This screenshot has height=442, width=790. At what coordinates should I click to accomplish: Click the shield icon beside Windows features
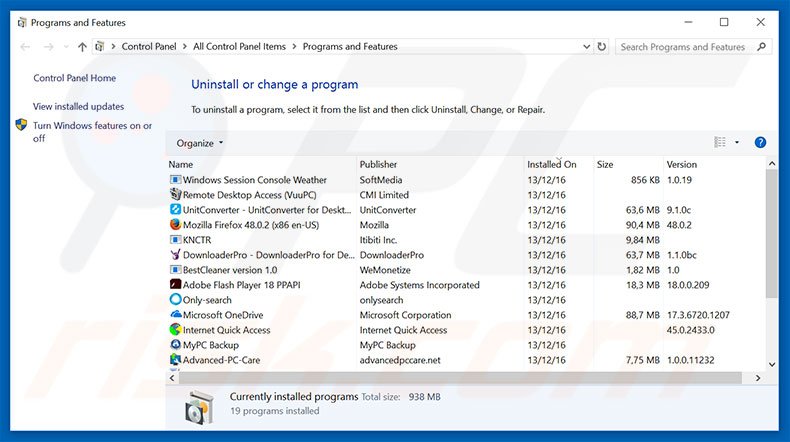21,124
